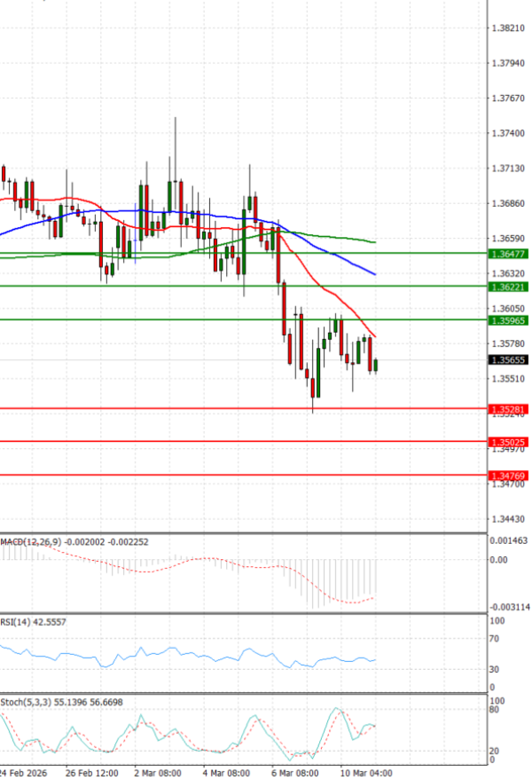Click the 1.37130 price scale value
Viewport: 532px width, 780px height.
(x=508, y=168)
